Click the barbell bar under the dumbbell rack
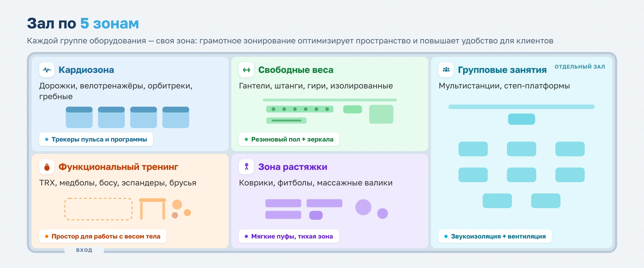This screenshot has height=268, width=644. click(286, 121)
